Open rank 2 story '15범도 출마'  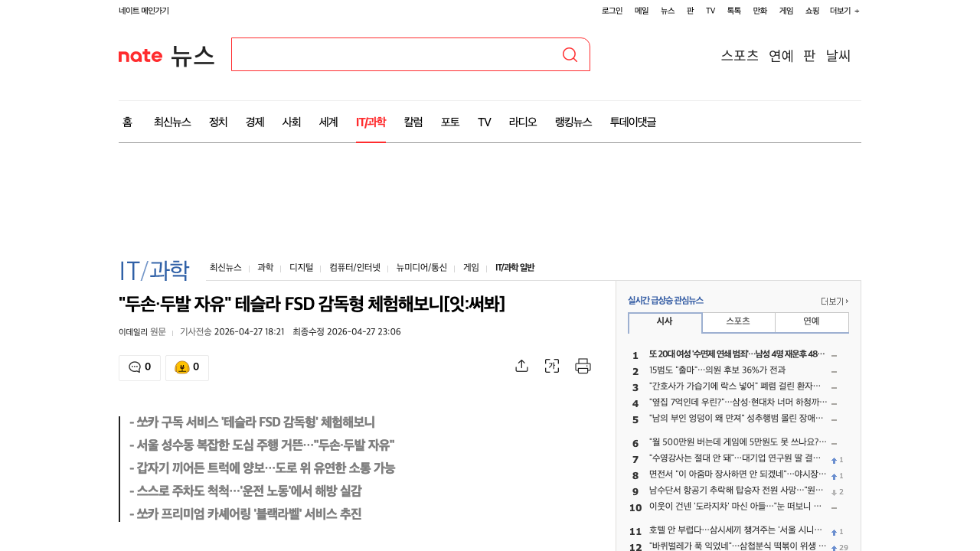(717, 370)
